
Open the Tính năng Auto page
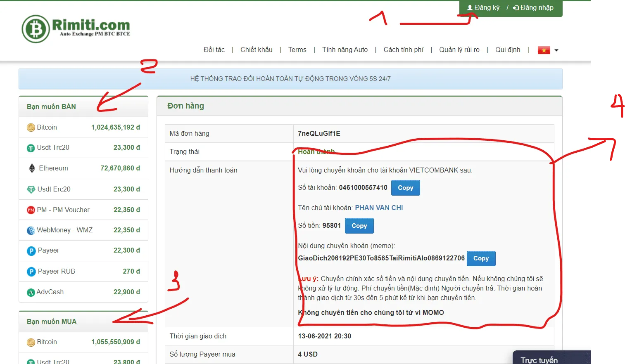(345, 50)
